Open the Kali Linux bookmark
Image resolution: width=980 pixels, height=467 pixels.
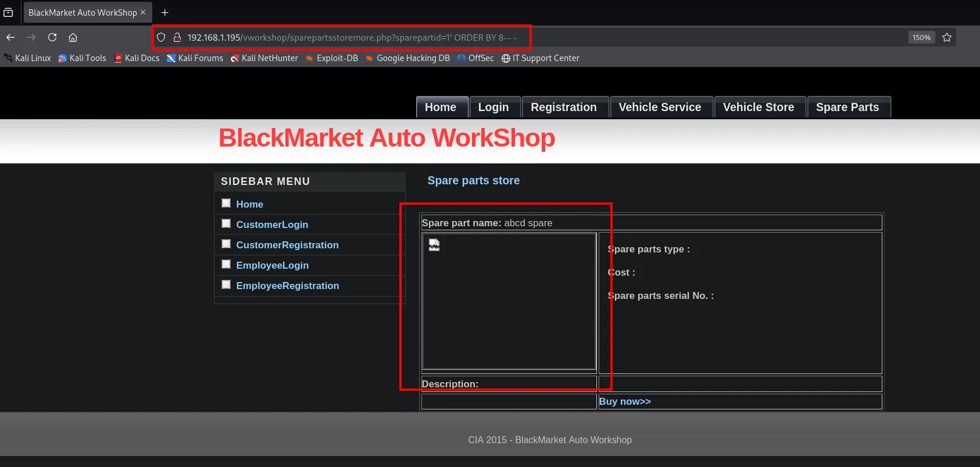27,58
